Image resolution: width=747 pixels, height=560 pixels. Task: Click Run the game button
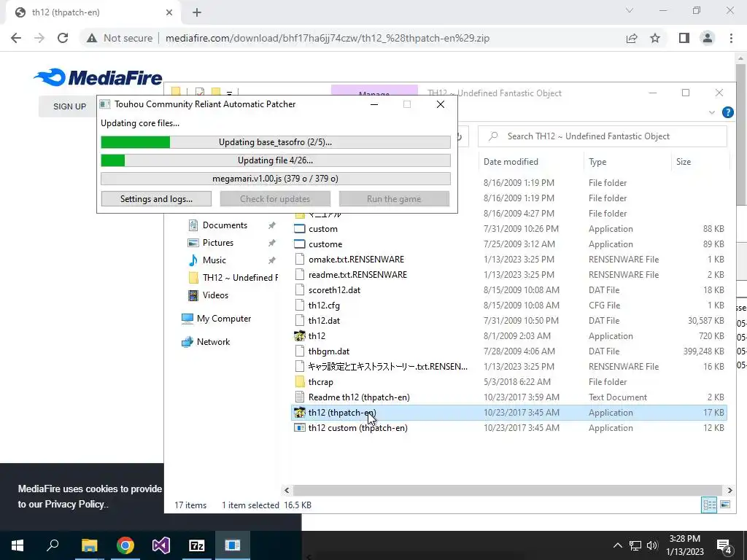coord(394,199)
